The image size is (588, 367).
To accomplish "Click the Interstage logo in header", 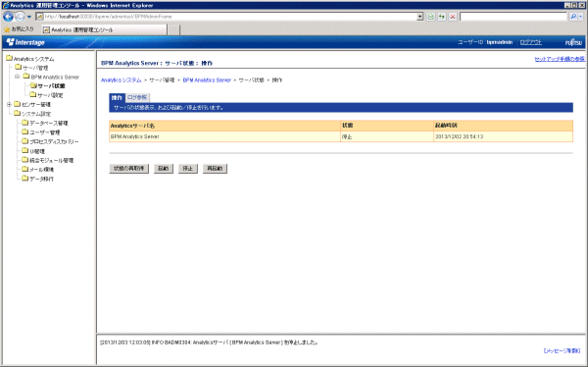I will pyautogui.click(x=25, y=42).
